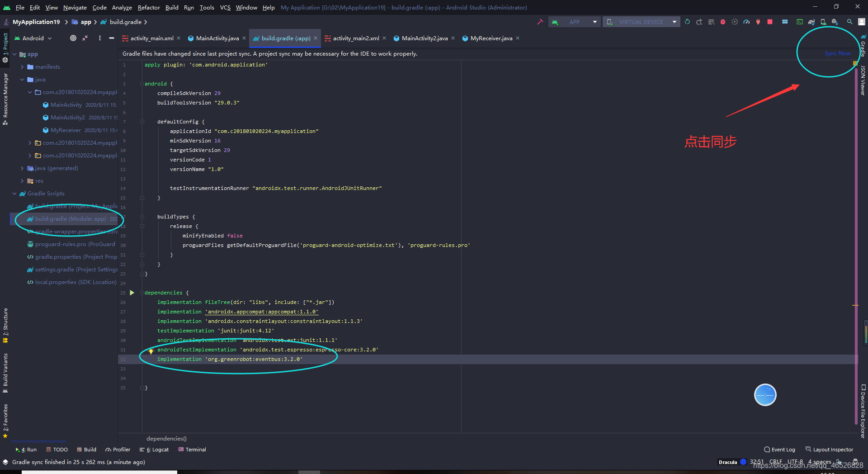The image size is (868, 474).
Task: Click the Run with Coverage icon
Action: [735, 22]
